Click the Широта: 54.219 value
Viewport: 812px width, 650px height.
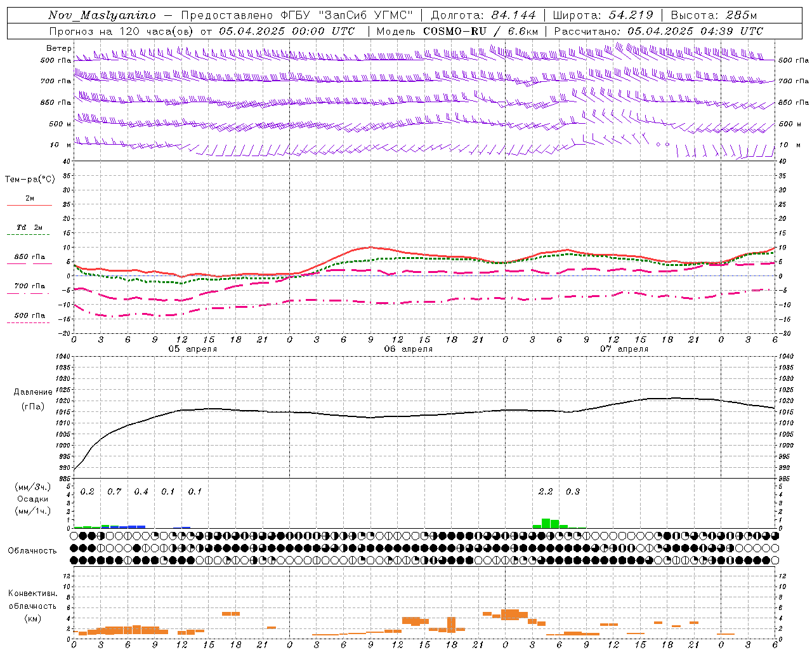[x=602, y=15]
